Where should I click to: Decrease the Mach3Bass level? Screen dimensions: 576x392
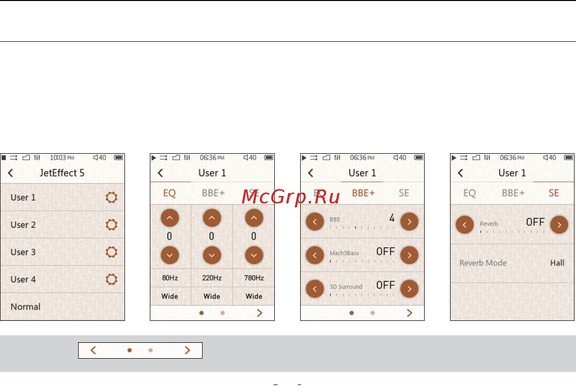pyautogui.click(x=315, y=256)
